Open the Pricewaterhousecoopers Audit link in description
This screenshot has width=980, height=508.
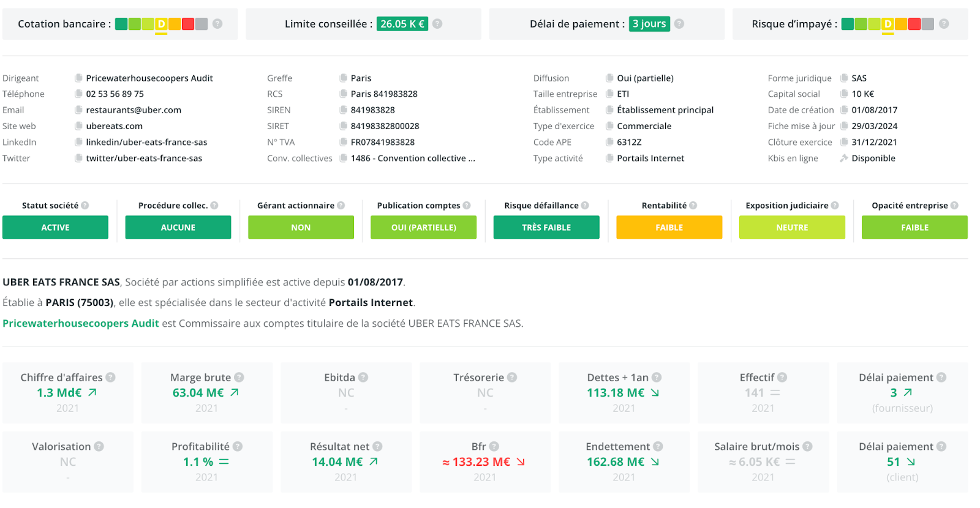(81, 323)
